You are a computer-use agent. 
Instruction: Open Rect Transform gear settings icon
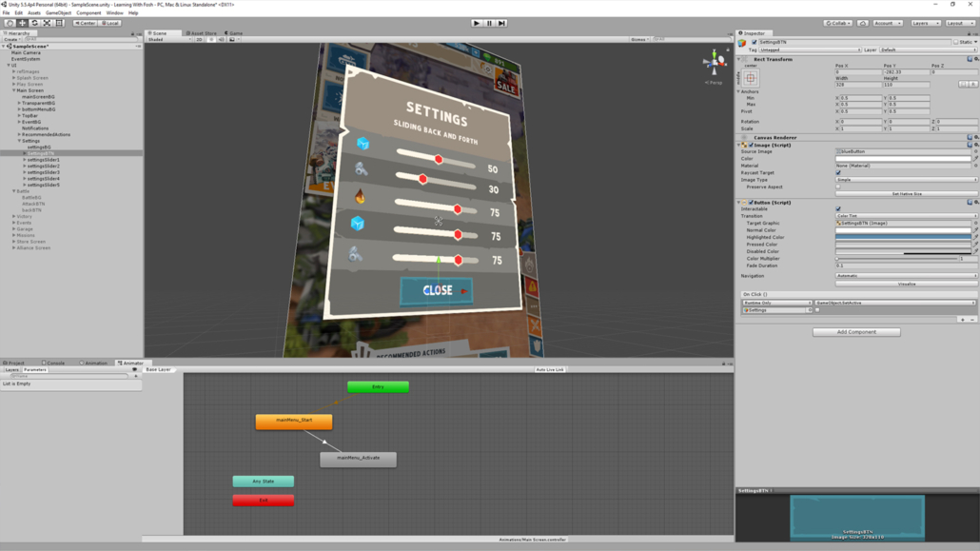976,59
